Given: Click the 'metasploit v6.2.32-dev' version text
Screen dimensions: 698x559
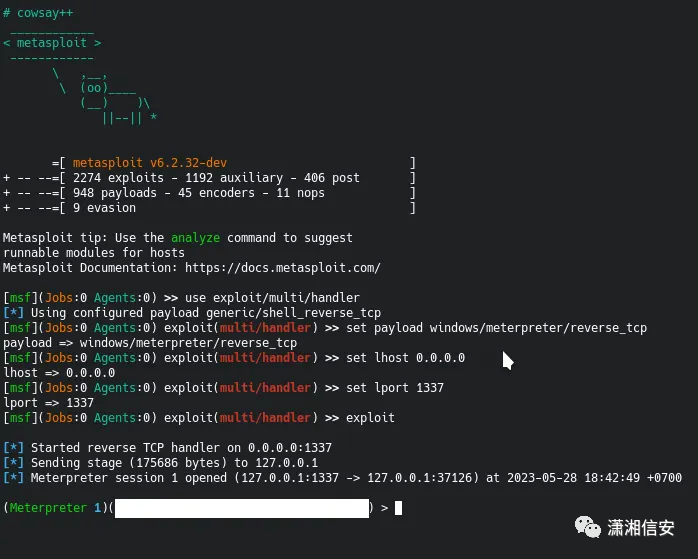Looking at the screenshot, I should [150, 163].
